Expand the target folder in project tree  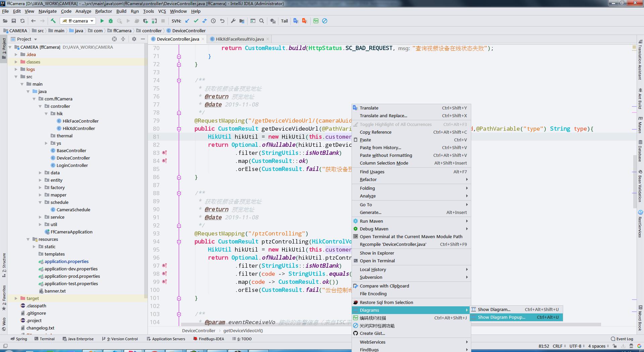tap(16, 298)
